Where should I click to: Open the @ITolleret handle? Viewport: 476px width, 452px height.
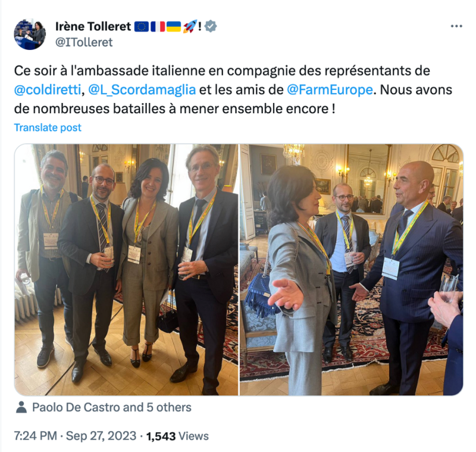[84, 42]
